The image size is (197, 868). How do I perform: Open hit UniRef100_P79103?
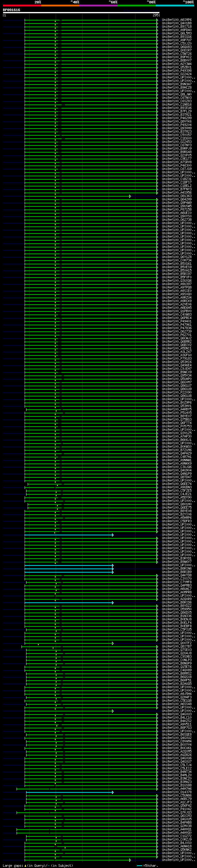click(177, 358)
